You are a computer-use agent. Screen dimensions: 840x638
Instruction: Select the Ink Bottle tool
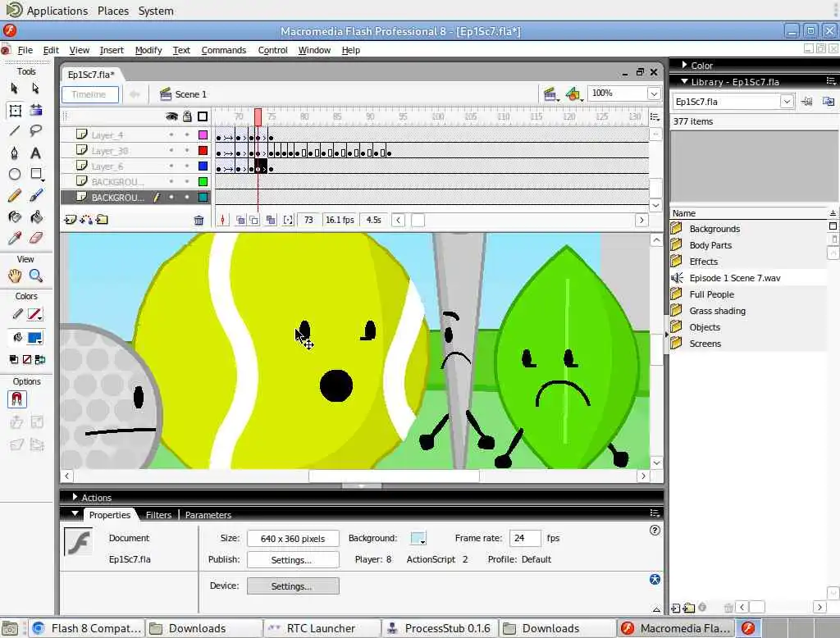coord(15,217)
